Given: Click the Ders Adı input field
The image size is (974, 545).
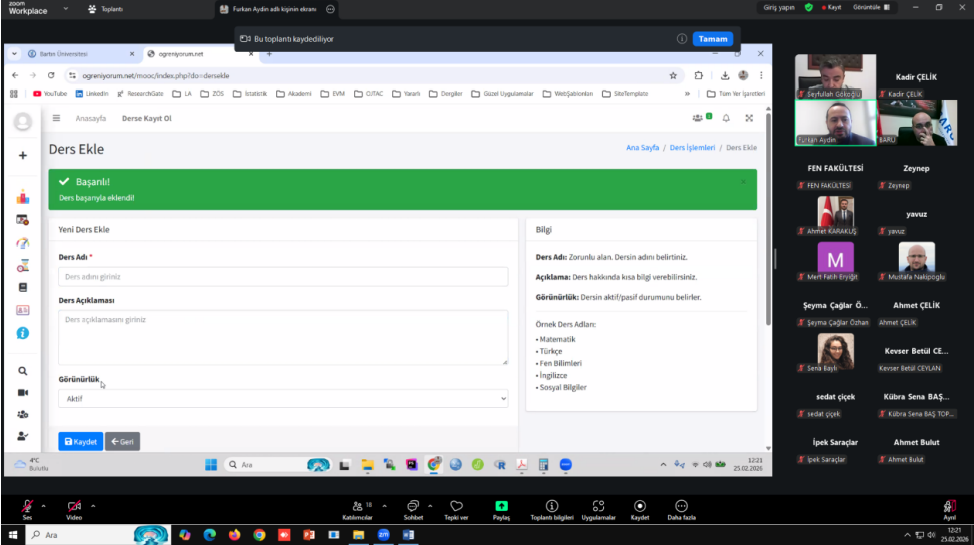Looking at the screenshot, I should pos(283,277).
